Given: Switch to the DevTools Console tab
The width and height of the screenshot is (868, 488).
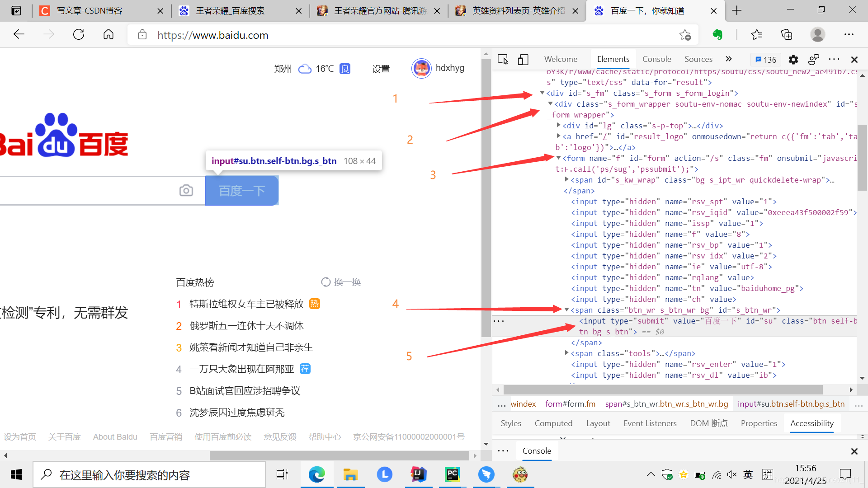Looking at the screenshot, I should [656, 59].
